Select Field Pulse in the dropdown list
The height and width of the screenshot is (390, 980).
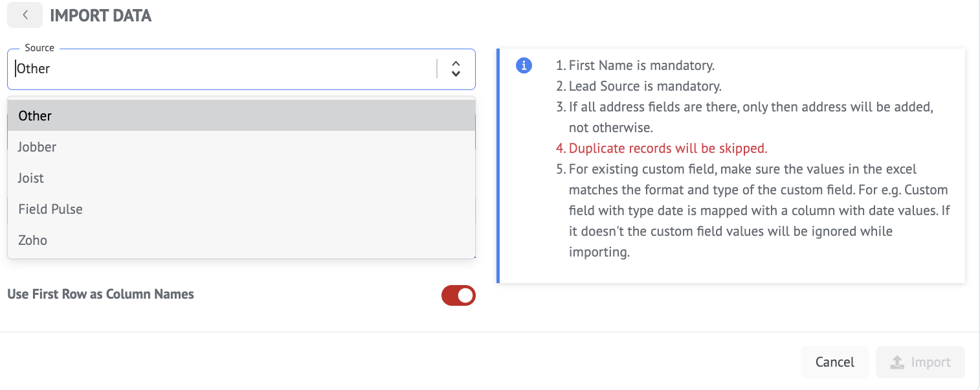click(x=50, y=209)
